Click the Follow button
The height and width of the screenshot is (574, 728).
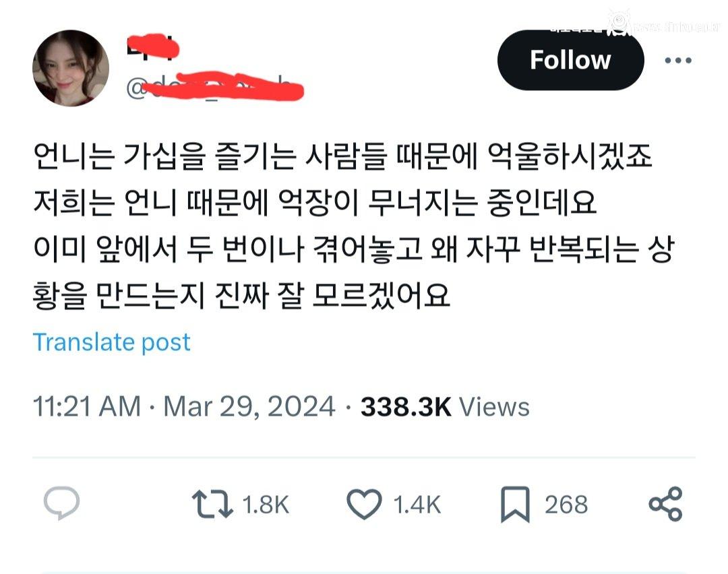coord(570,59)
